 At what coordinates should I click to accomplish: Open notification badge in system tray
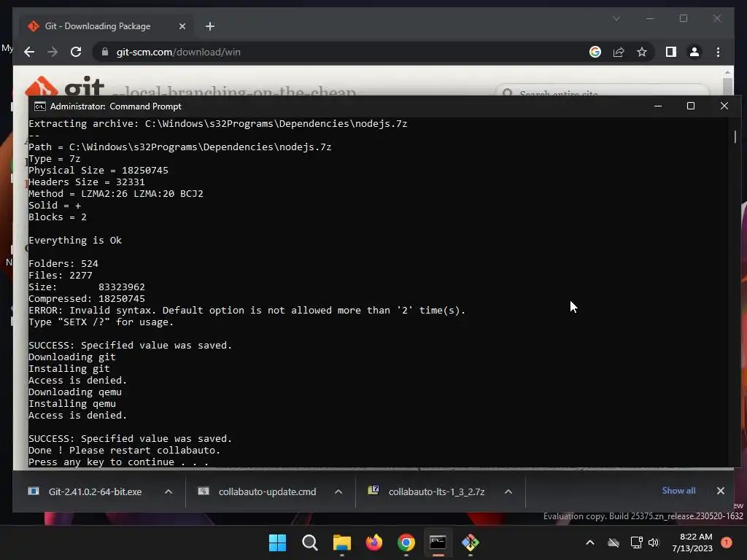click(x=726, y=542)
